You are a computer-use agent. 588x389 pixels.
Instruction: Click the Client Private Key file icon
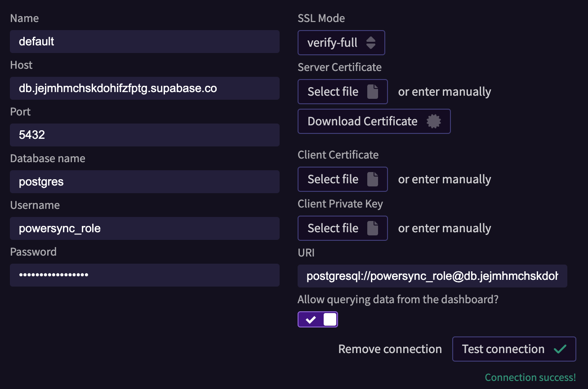373,228
